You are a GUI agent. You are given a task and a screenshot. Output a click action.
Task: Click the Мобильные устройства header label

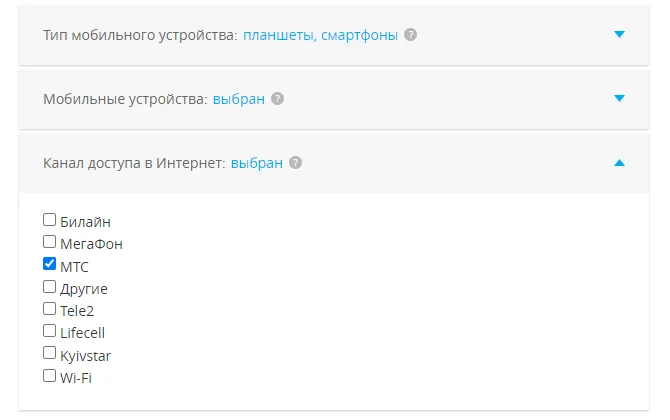tap(125, 99)
